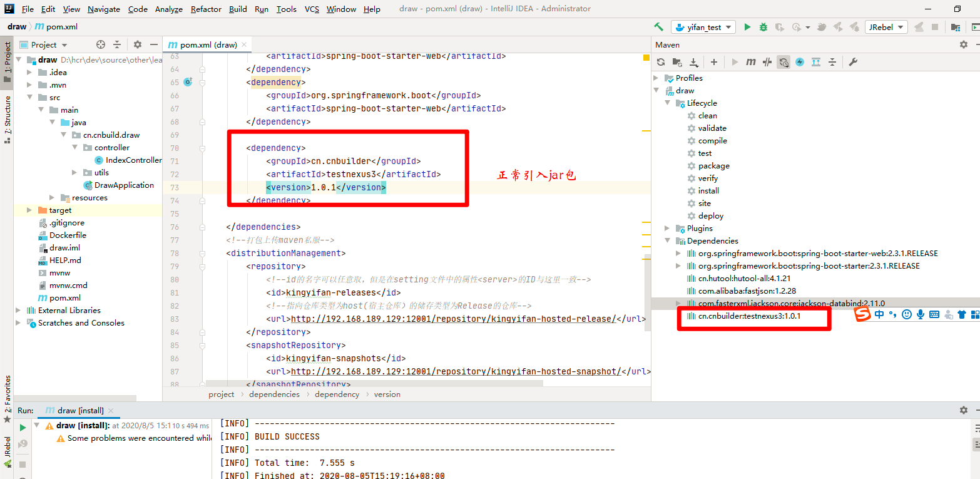
Task: Open the Navigate menu
Action: 105,9
